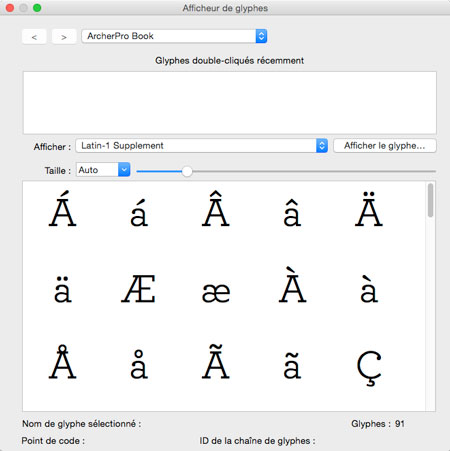Go to next font with > button
Viewport: 450px width, 451px height.
click(64, 37)
